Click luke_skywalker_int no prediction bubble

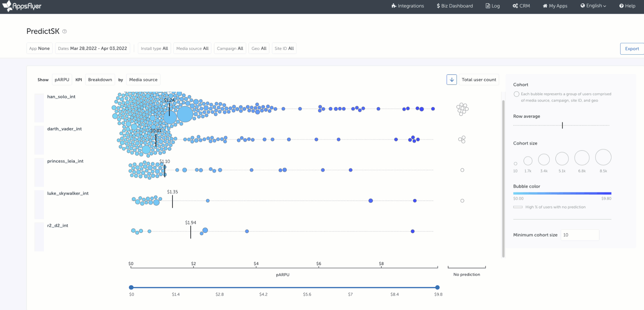pos(462,201)
